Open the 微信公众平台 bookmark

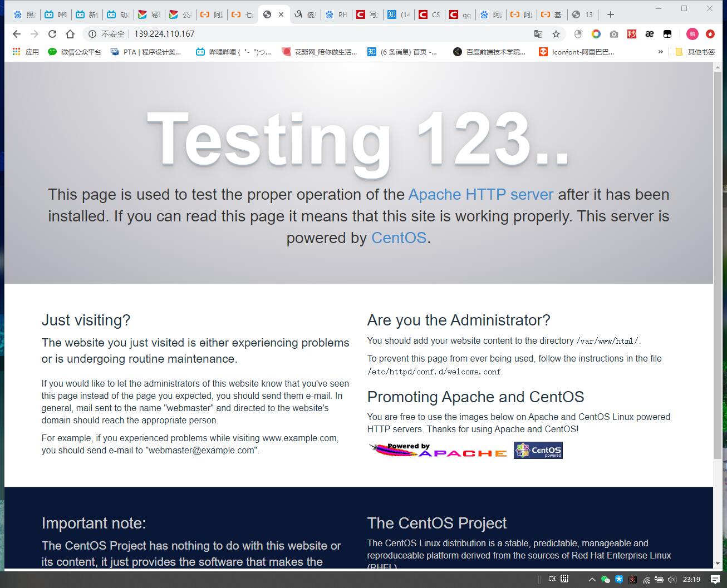click(75, 52)
